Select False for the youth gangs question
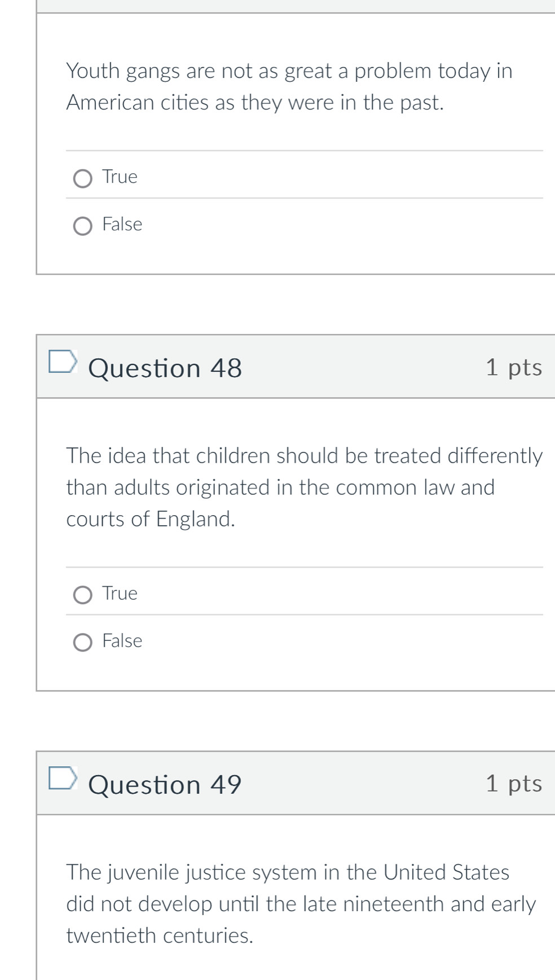This screenshot has height=980, width=555. tap(83, 226)
